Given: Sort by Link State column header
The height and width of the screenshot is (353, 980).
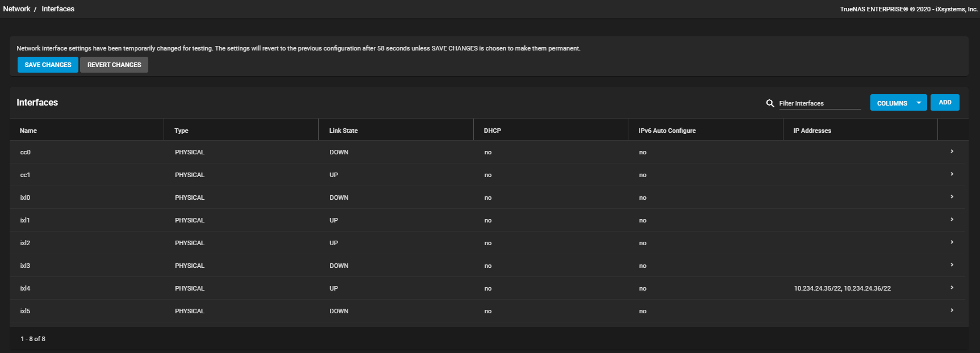Looking at the screenshot, I should 344,131.
